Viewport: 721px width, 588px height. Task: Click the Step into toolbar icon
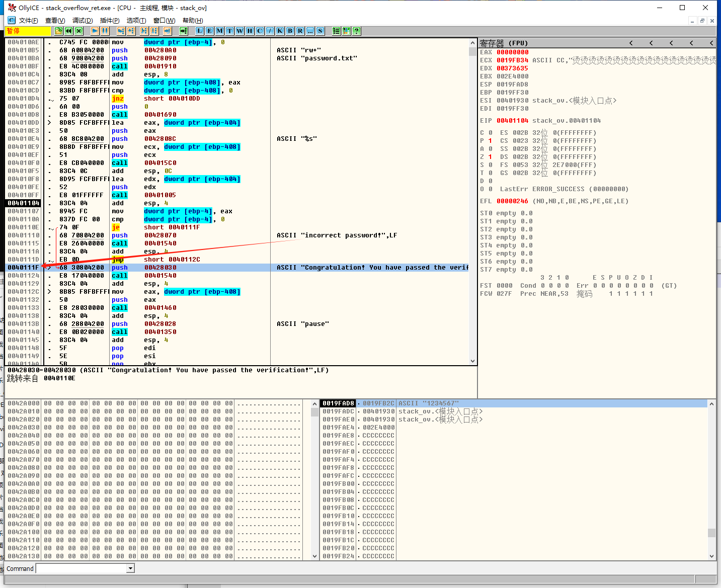(x=121, y=31)
